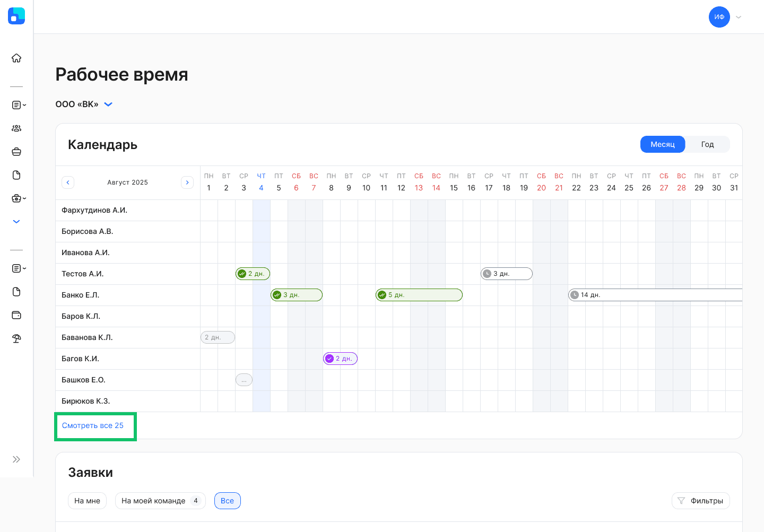
Task: Open the home icon in sidebar
Action: click(16, 58)
